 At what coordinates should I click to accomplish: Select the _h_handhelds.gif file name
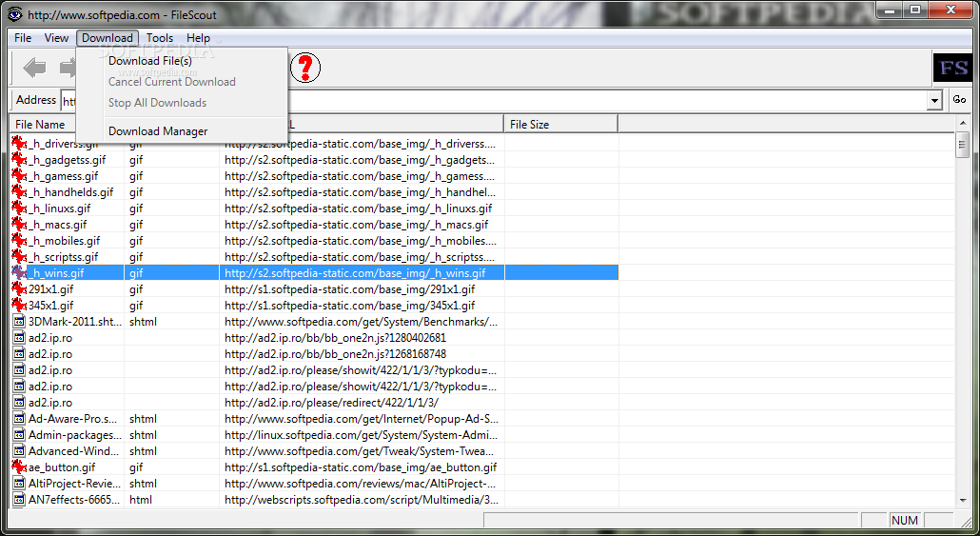[70, 192]
